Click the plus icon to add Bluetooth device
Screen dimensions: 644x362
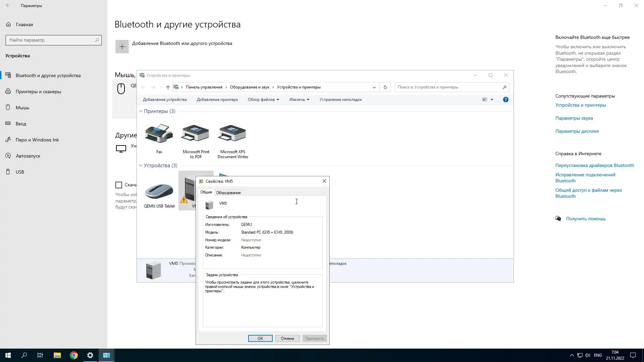[122, 47]
